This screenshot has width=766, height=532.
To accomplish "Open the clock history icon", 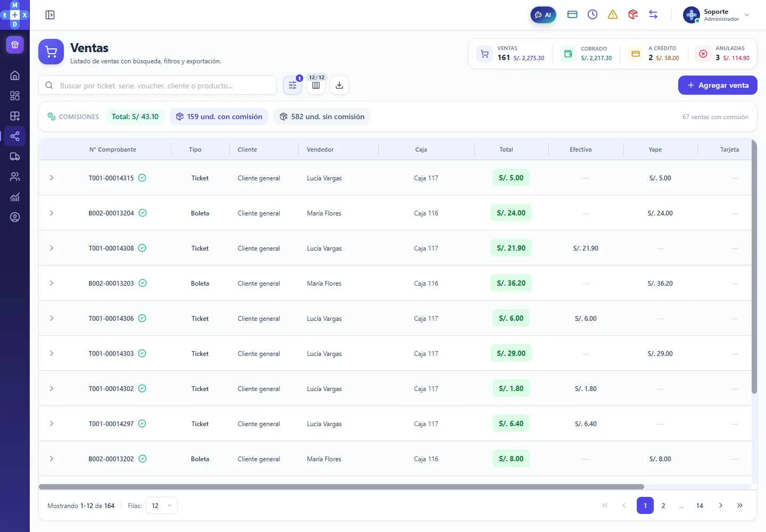I will [x=593, y=15].
